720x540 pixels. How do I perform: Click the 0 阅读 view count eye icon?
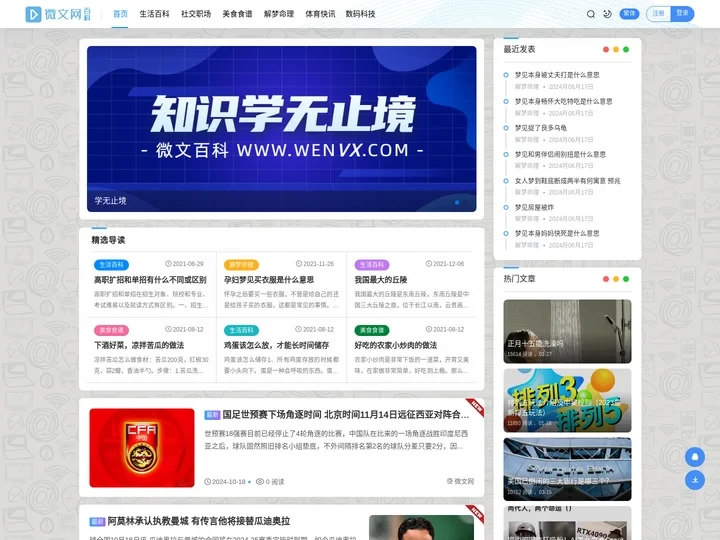(x=260, y=482)
